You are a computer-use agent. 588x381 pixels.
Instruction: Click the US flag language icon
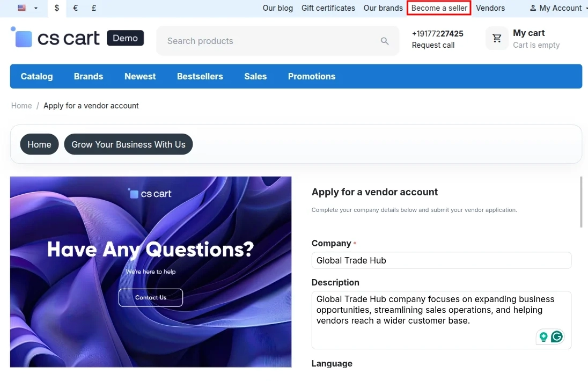click(22, 8)
